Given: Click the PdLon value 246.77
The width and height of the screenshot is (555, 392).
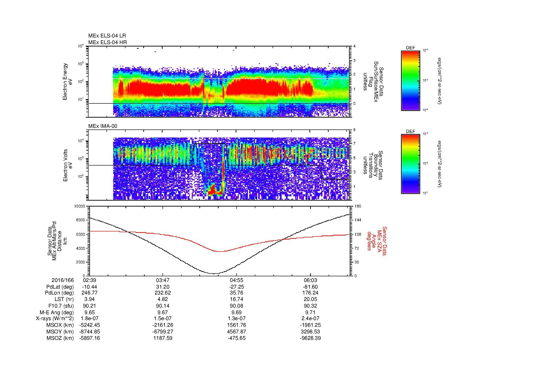Looking at the screenshot, I should pos(89,293).
